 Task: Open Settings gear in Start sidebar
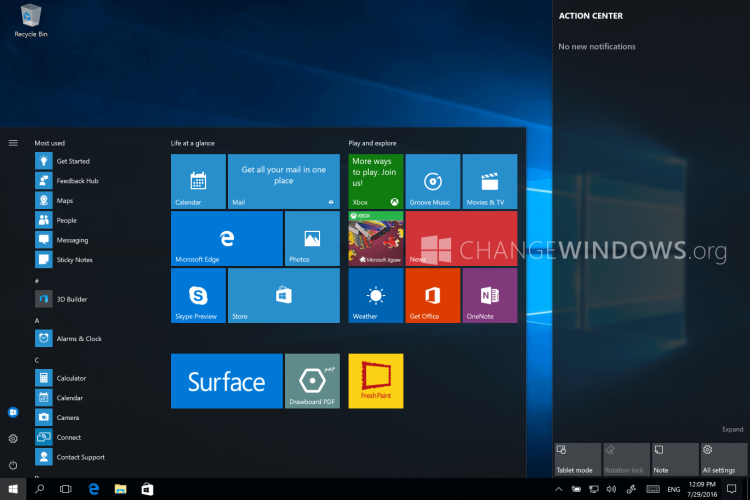13,438
